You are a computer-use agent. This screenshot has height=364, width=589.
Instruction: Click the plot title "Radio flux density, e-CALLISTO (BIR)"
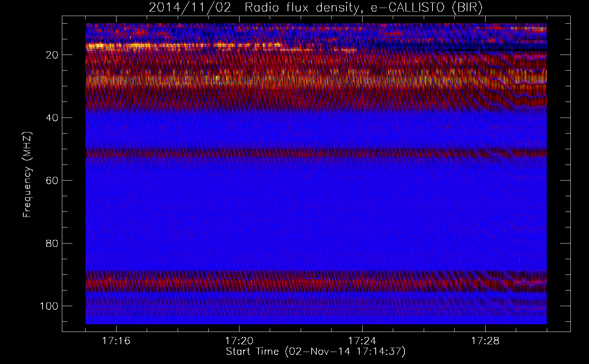point(363,8)
